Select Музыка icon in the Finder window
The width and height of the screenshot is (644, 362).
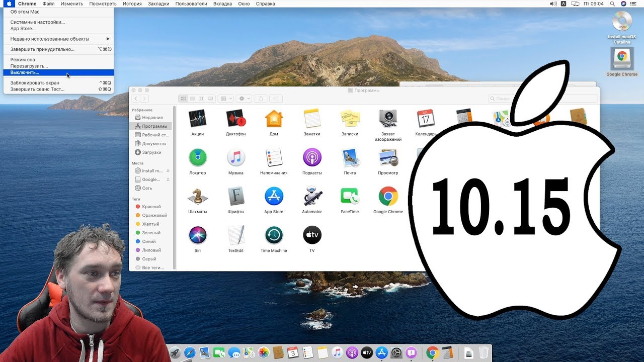pyautogui.click(x=235, y=157)
